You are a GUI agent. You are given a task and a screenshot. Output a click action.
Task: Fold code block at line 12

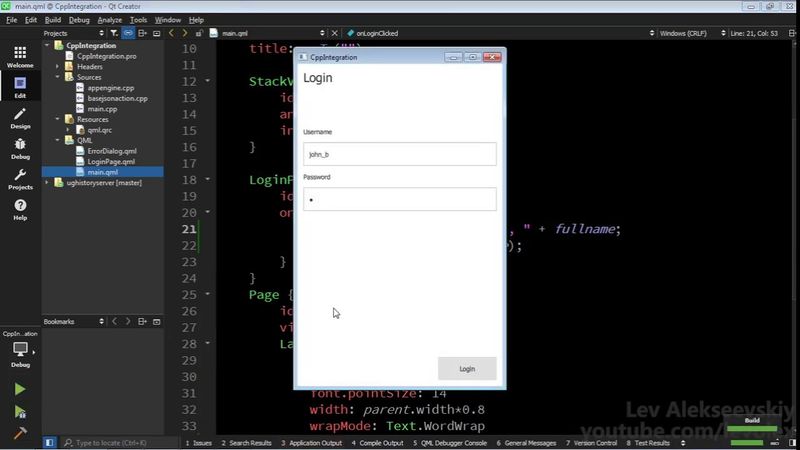[x=208, y=81]
